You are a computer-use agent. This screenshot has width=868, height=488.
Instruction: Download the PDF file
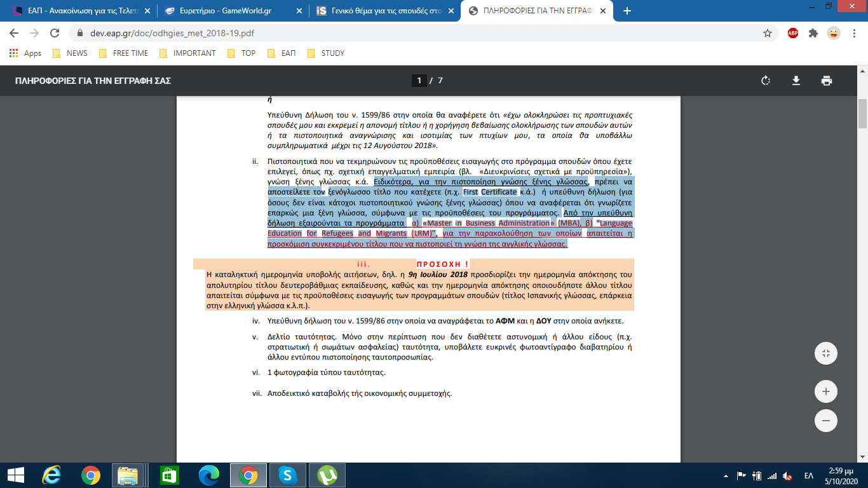[796, 81]
